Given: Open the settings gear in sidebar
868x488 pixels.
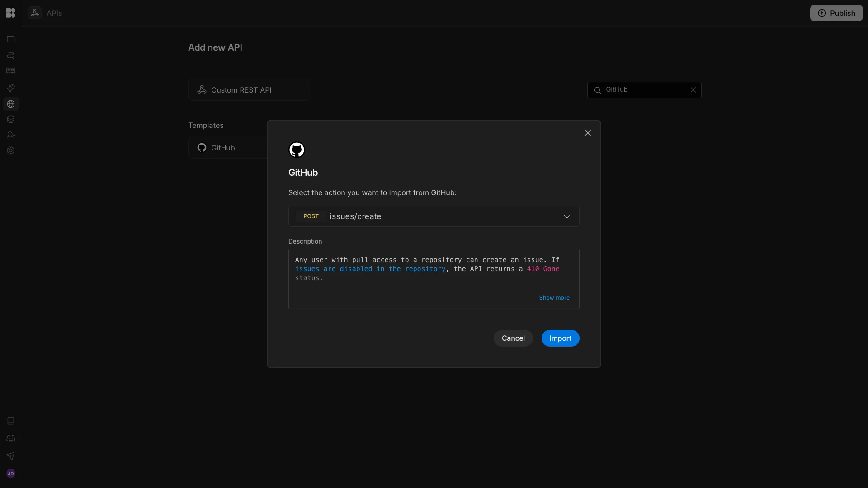Looking at the screenshot, I should 11,150.
